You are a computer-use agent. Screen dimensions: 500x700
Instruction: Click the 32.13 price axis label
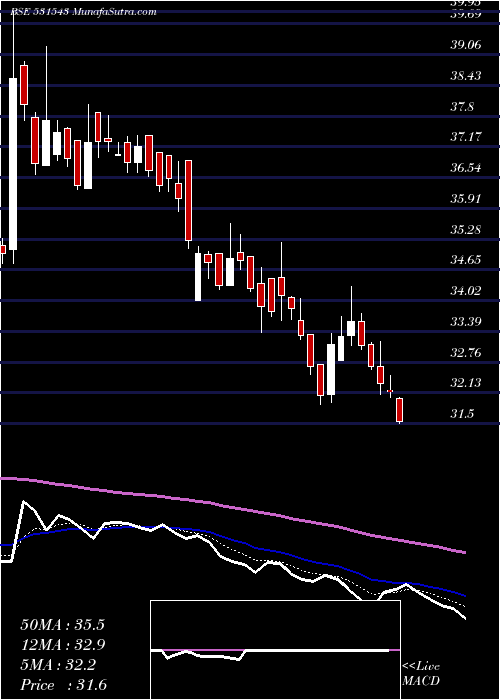(x=466, y=383)
